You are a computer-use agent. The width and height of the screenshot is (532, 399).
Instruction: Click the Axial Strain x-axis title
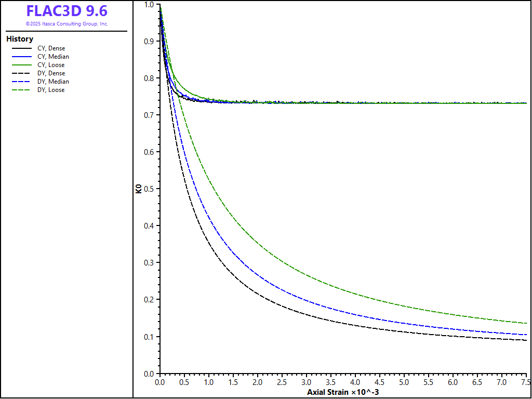[343, 391]
